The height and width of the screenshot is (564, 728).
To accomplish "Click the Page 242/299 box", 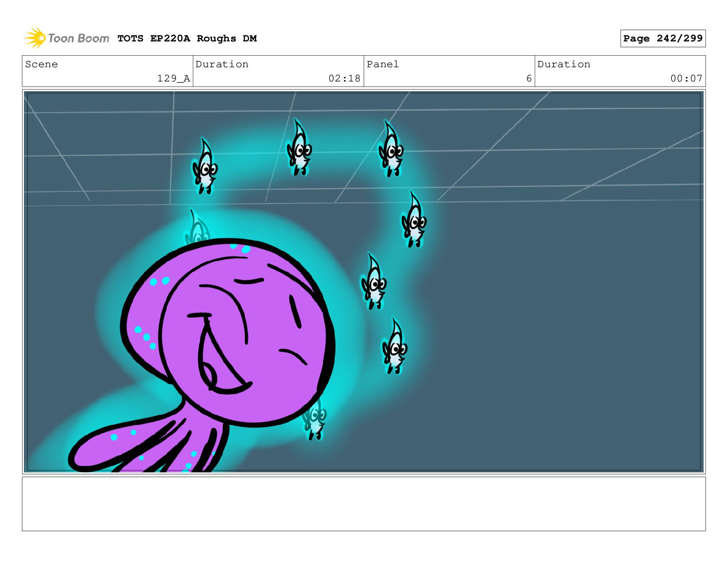I will tap(663, 38).
